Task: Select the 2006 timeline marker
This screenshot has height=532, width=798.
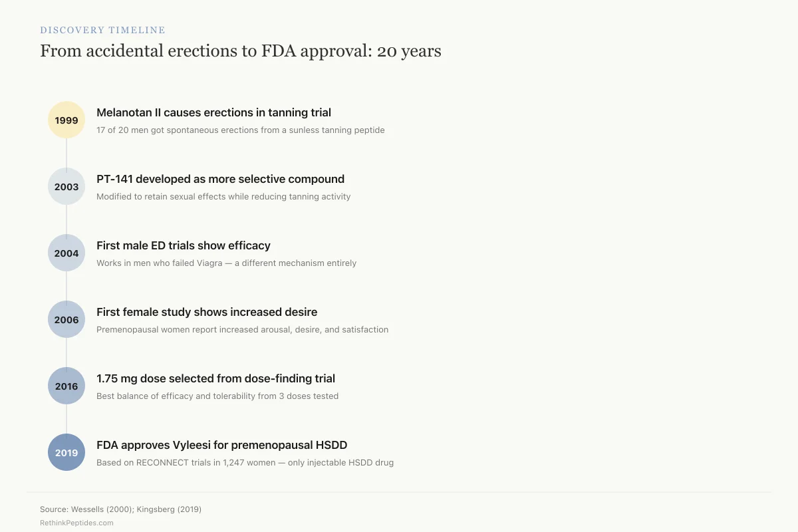Action: (x=66, y=319)
